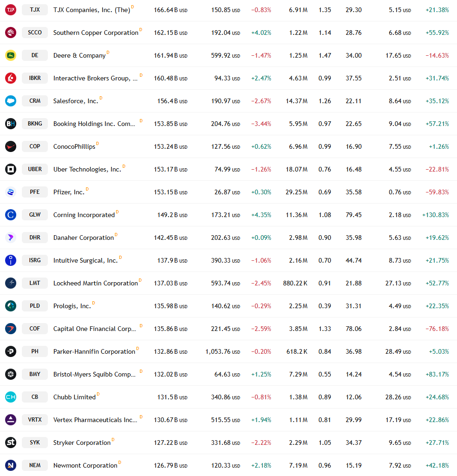This screenshot has height=476, width=457.
Task: Open Pfizer, Inc. company link
Action: pyautogui.click(x=69, y=192)
